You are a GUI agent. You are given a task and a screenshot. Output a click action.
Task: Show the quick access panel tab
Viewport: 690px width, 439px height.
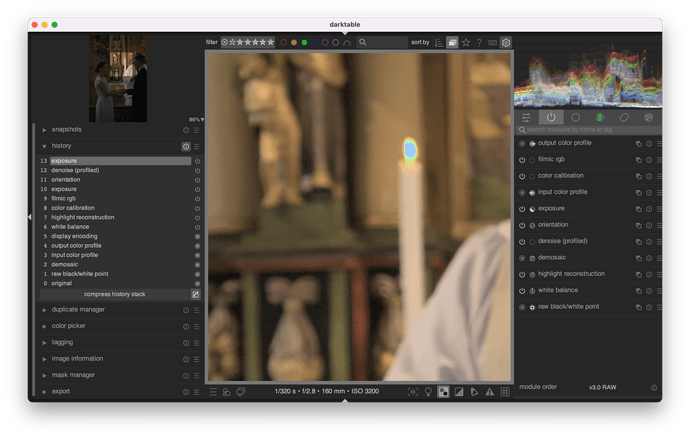tap(526, 117)
